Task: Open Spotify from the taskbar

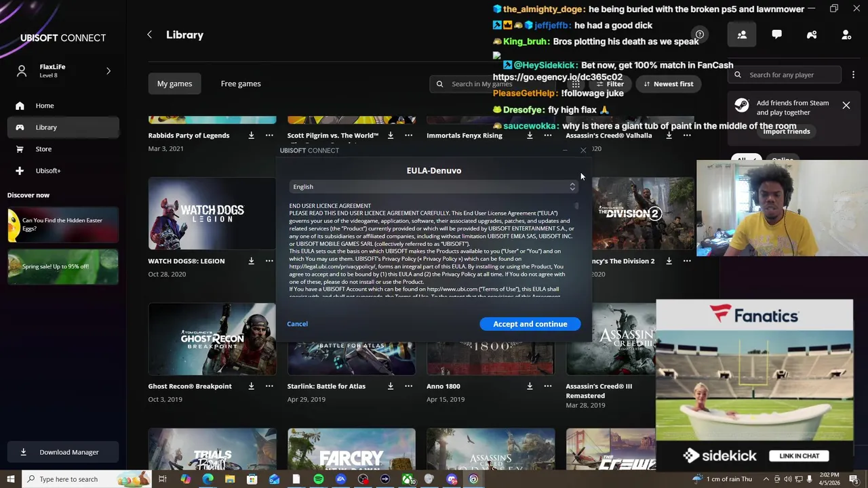Action: pyautogui.click(x=319, y=479)
